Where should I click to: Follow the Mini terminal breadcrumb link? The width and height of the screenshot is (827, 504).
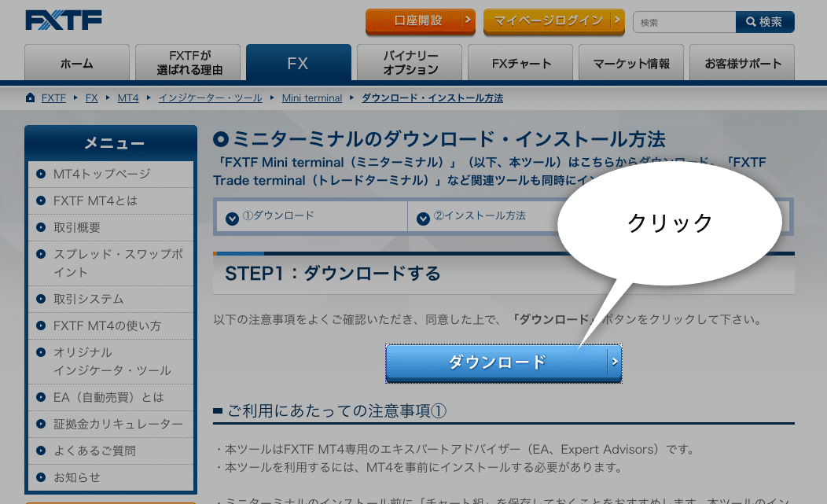tap(312, 98)
